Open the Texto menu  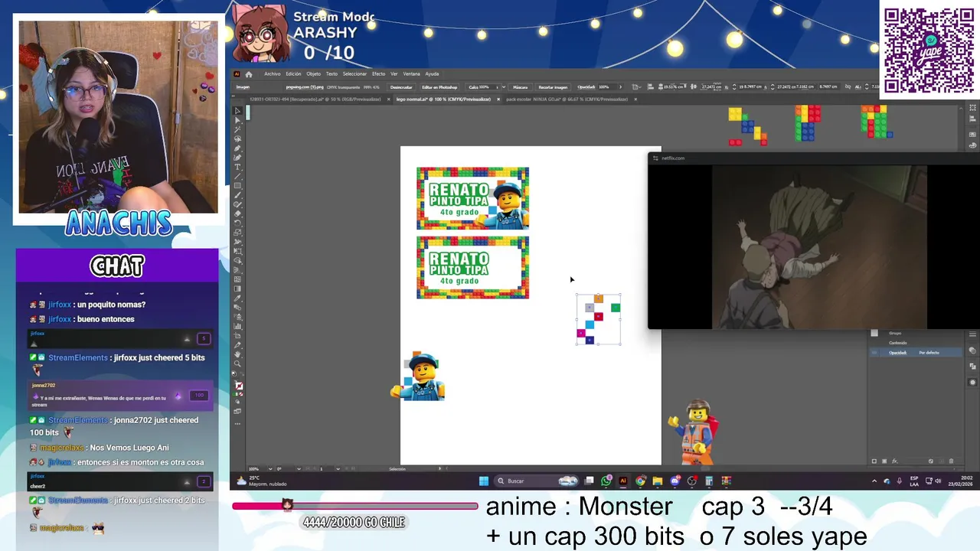click(x=332, y=74)
